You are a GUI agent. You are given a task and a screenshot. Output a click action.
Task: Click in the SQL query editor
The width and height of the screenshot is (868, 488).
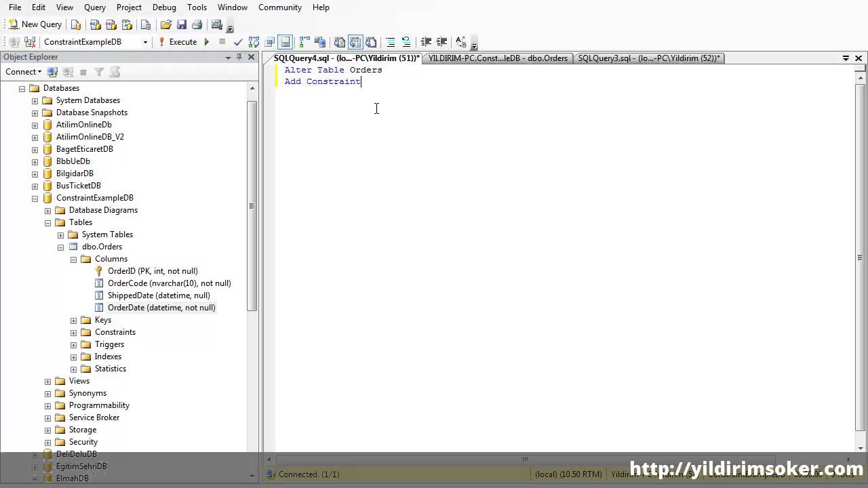pos(565,258)
